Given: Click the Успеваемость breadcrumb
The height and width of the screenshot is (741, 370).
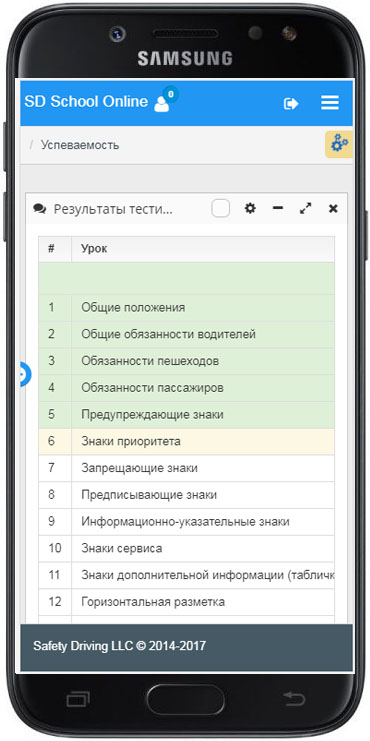Looking at the screenshot, I should (x=80, y=145).
